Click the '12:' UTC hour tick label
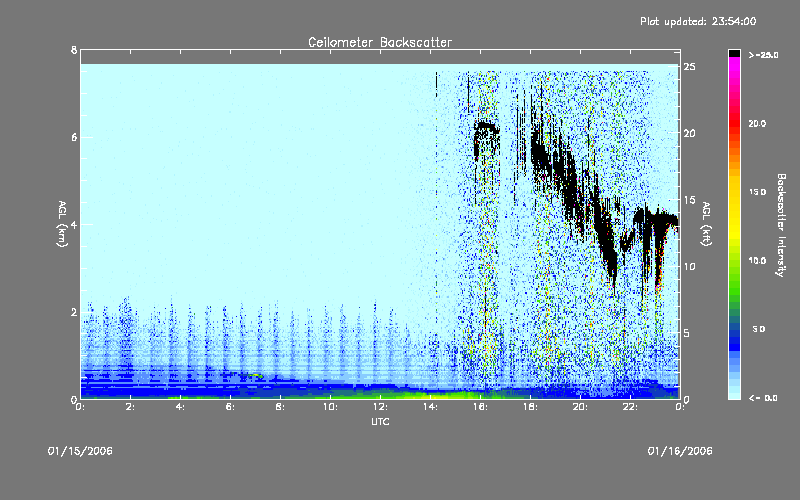 click(x=380, y=407)
